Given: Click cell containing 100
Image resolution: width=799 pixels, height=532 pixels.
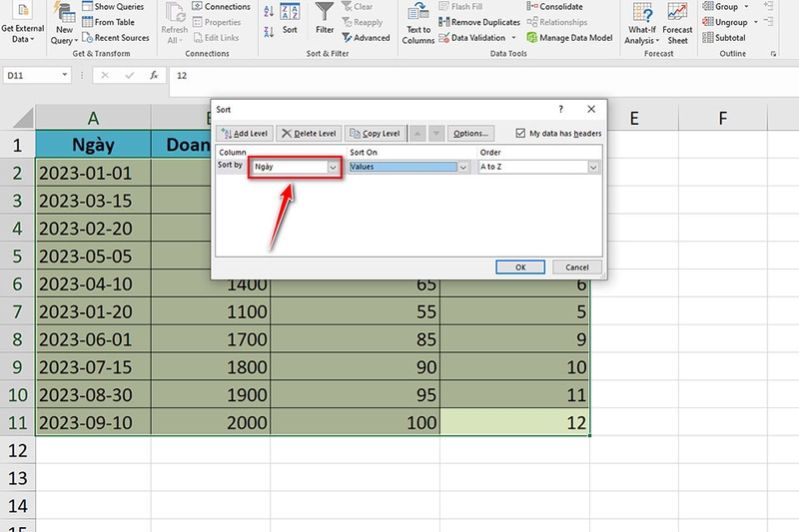Looking at the screenshot, I should click(356, 422).
